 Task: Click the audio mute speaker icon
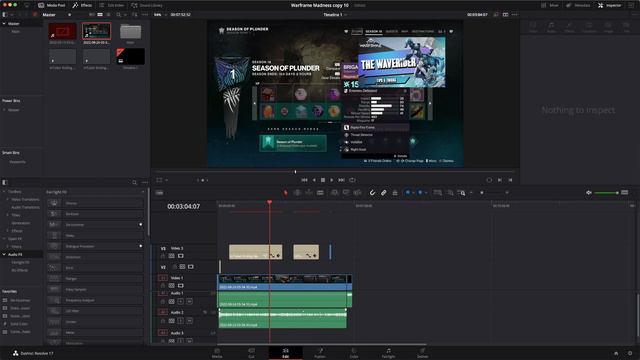pos(589,193)
